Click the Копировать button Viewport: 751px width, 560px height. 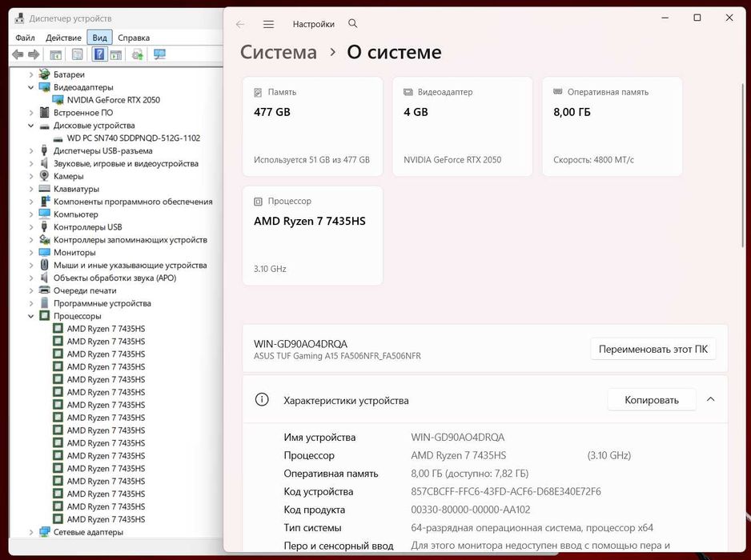(652, 400)
